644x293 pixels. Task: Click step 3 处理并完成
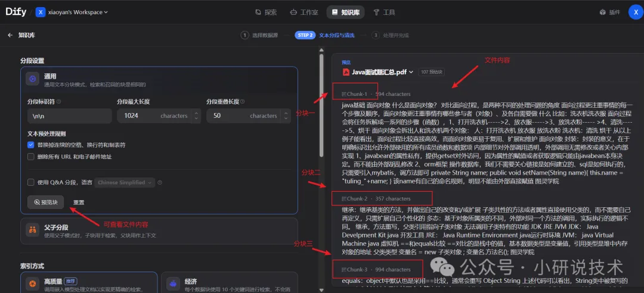pyautogui.click(x=390, y=35)
